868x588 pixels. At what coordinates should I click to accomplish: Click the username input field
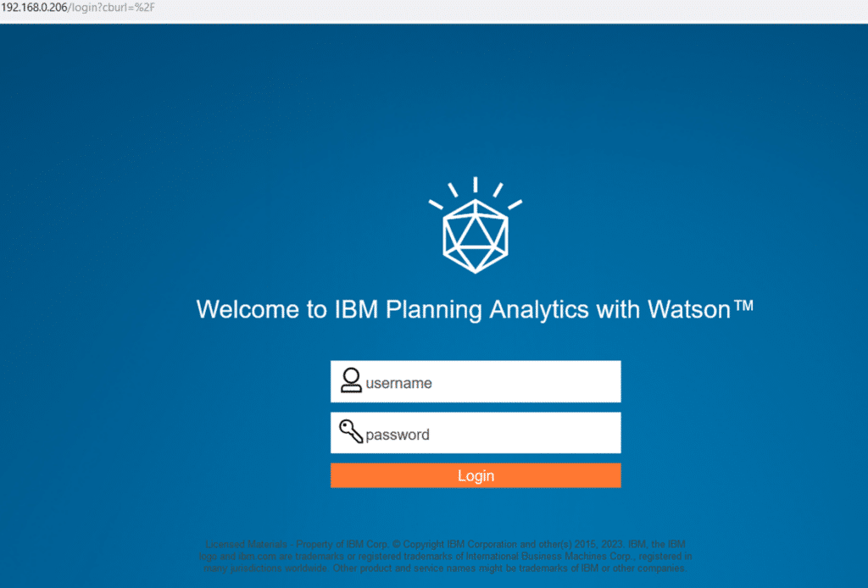[476, 381]
